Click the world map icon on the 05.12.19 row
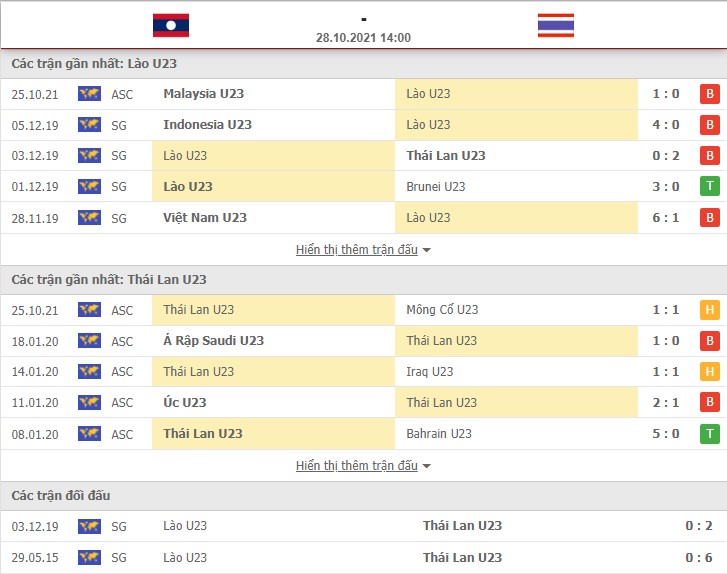The width and height of the screenshot is (727, 574). 89,125
